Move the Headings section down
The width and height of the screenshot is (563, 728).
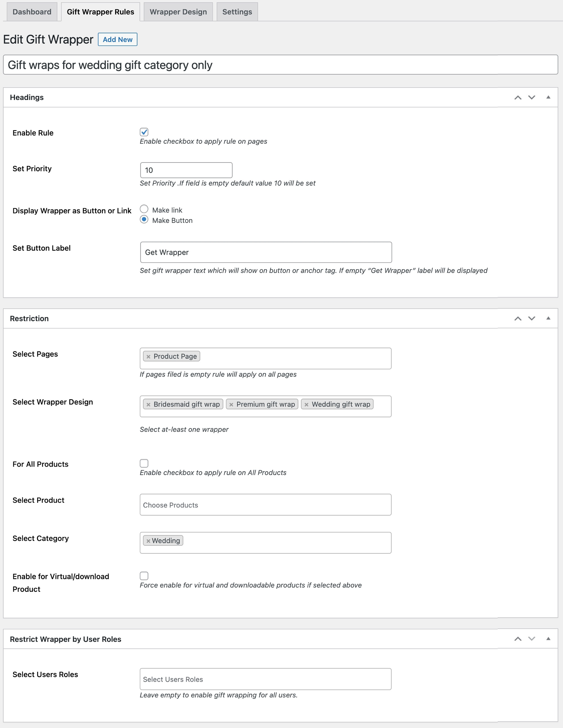(532, 97)
